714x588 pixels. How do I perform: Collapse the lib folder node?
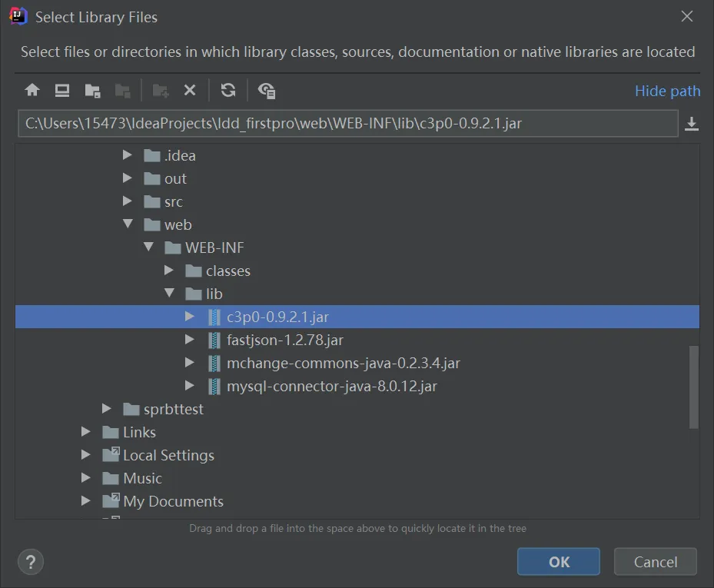[x=169, y=293]
